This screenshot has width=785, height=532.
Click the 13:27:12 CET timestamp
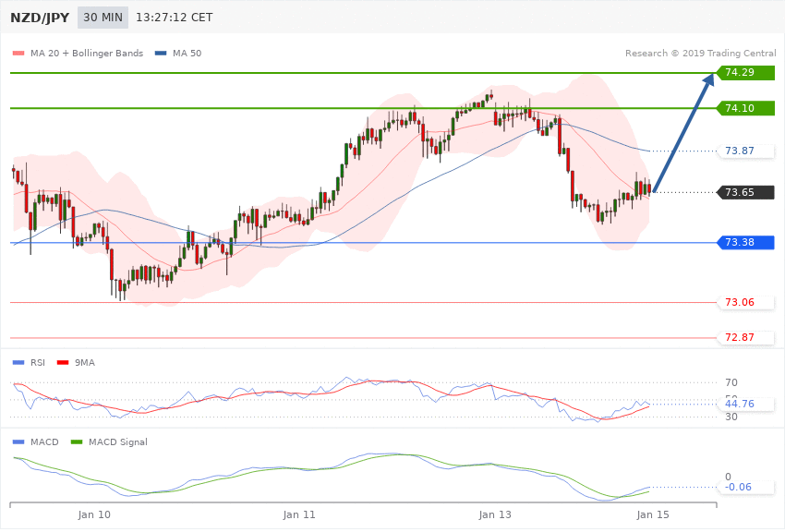[x=174, y=18]
